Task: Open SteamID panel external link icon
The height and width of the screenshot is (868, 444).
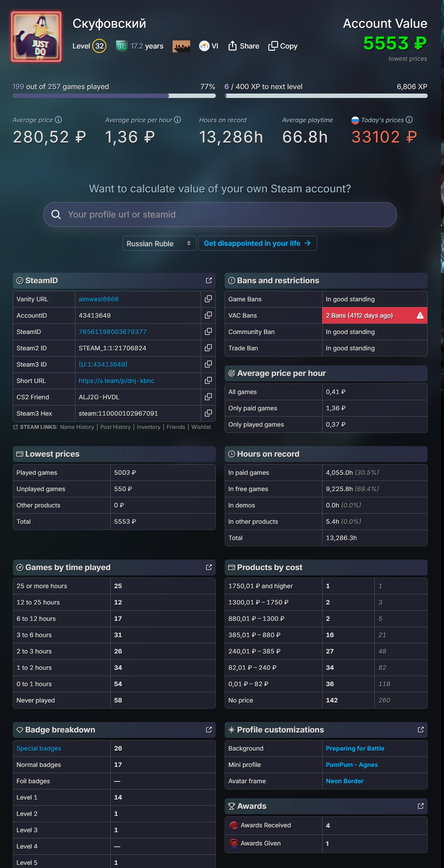Action: 209,281
